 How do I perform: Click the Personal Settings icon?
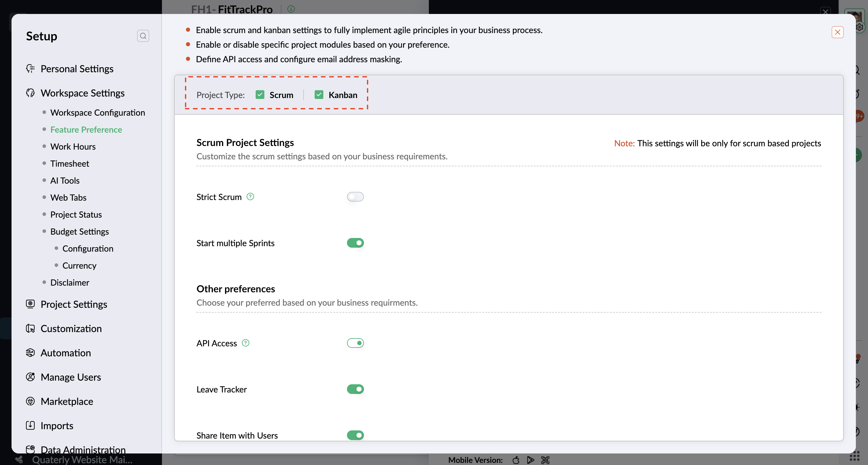(30, 69)
